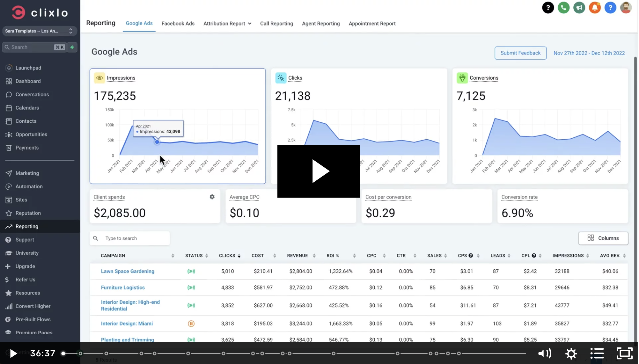Switch to the Appointment Report tab
The image size is (639, 364).
(373, 24)
